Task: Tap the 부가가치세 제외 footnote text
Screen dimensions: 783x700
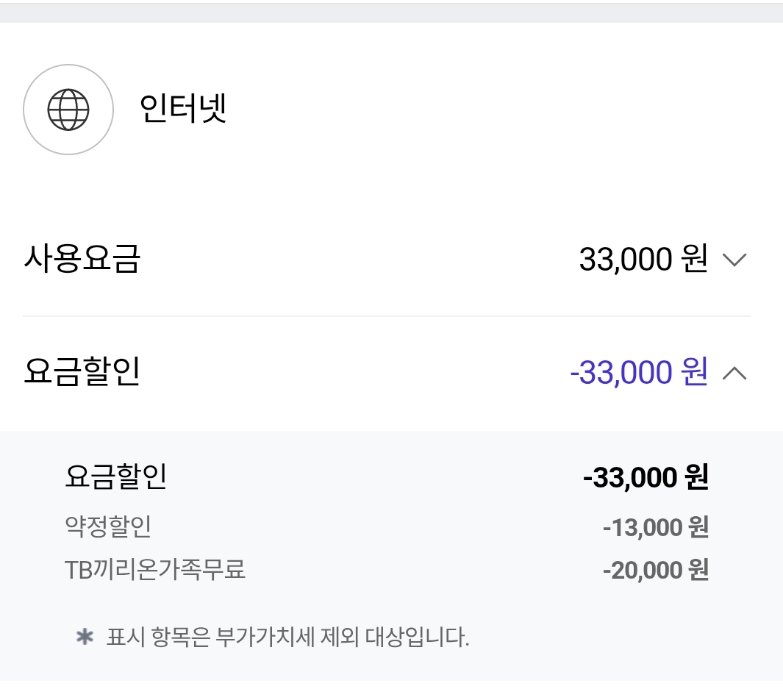Action: 287,637
